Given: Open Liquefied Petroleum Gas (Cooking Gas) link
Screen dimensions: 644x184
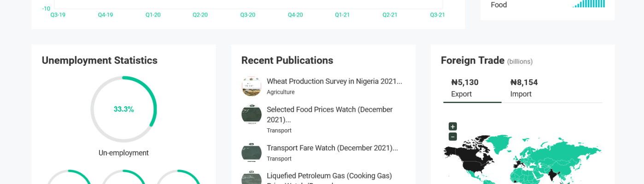Looking at the screenshot, I should [x=329, y=176].
